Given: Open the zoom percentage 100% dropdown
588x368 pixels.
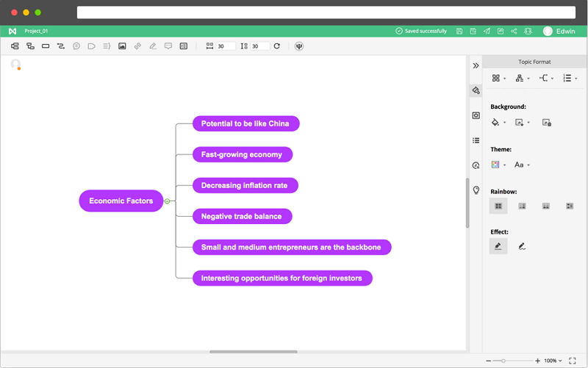Looking at the screenshot, I should tap(553, 361).
